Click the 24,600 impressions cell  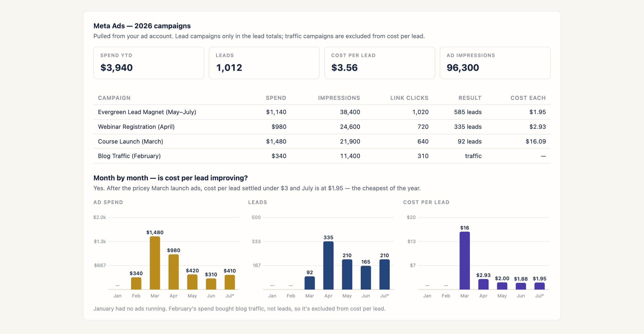pos(350,127)
